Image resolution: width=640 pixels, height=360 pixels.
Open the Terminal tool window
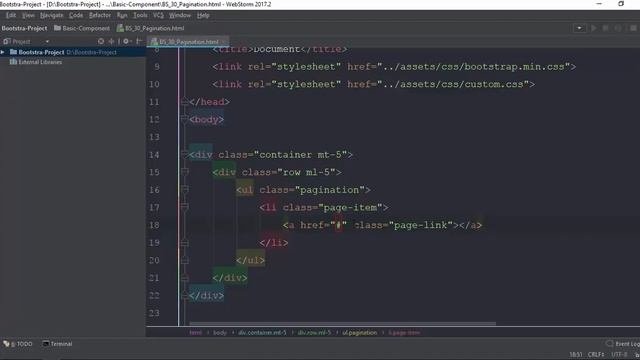[x=58, y=344]
